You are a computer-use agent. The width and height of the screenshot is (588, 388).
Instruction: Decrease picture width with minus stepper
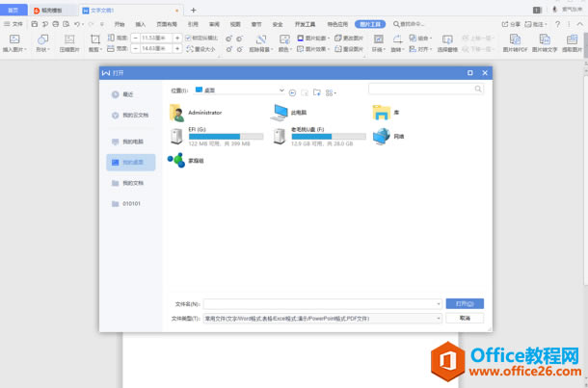coord(135,49)
